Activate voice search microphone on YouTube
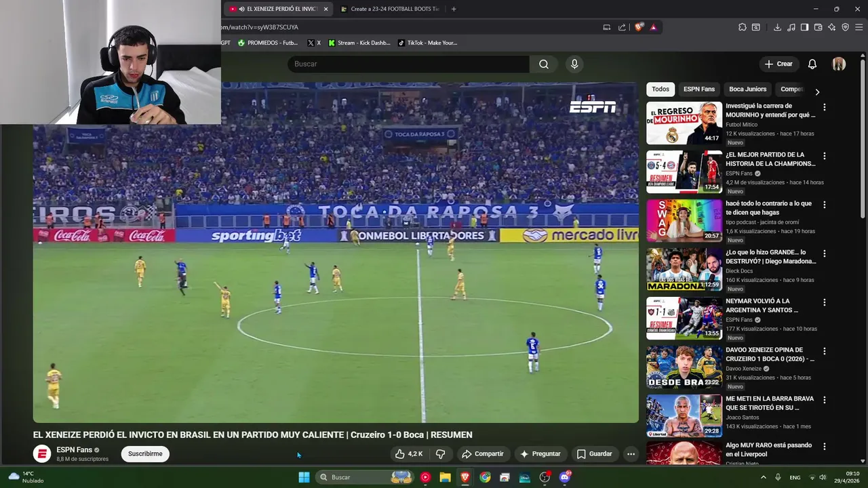The image size is (868, 488). (574, 64)
